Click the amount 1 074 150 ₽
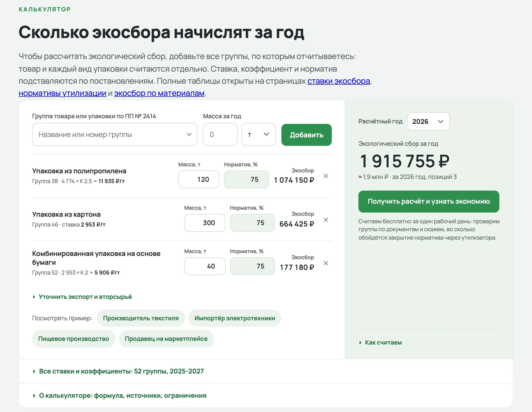Viewport: 532px width, 412px height. tap(294, 180)
